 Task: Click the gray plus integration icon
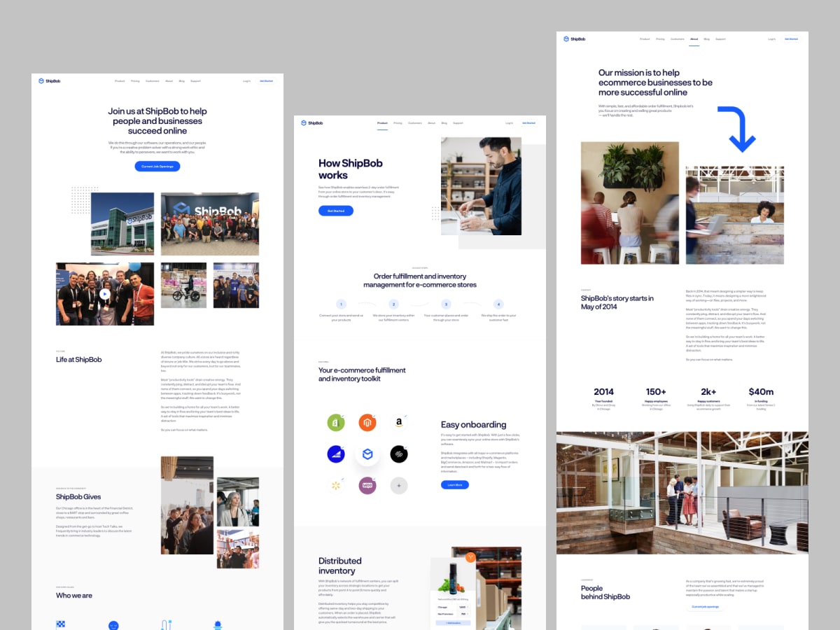(399, 486)
